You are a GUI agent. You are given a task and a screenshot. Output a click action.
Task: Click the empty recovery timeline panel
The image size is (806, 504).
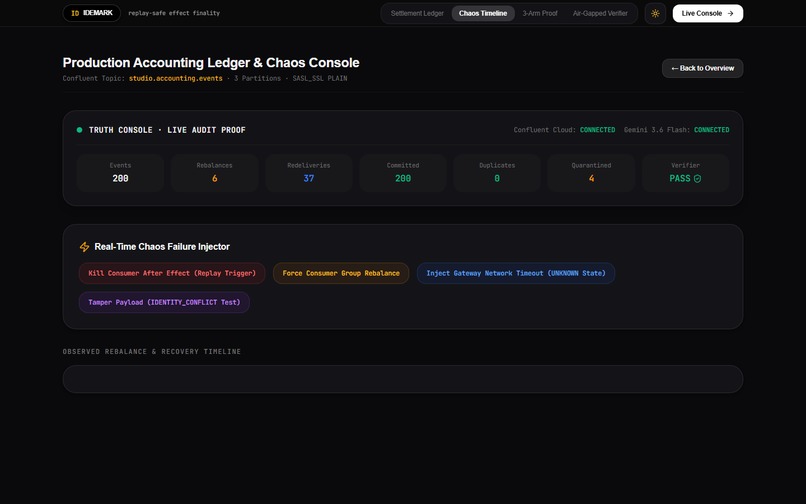click(402, 379)
